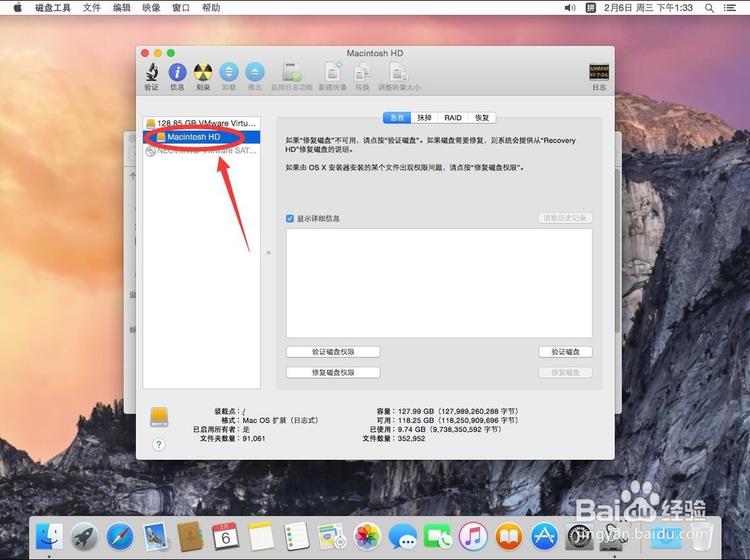Open Photos from the Dock

click(367, 536)
